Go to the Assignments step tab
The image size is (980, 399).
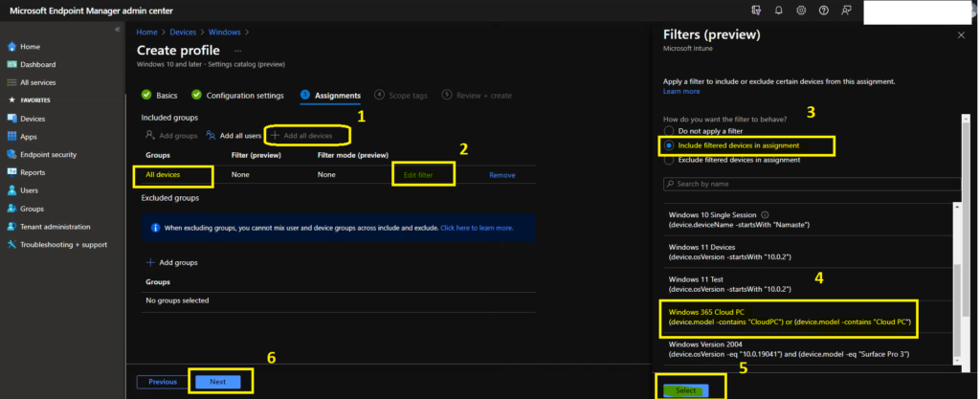(x=330, y=96)
